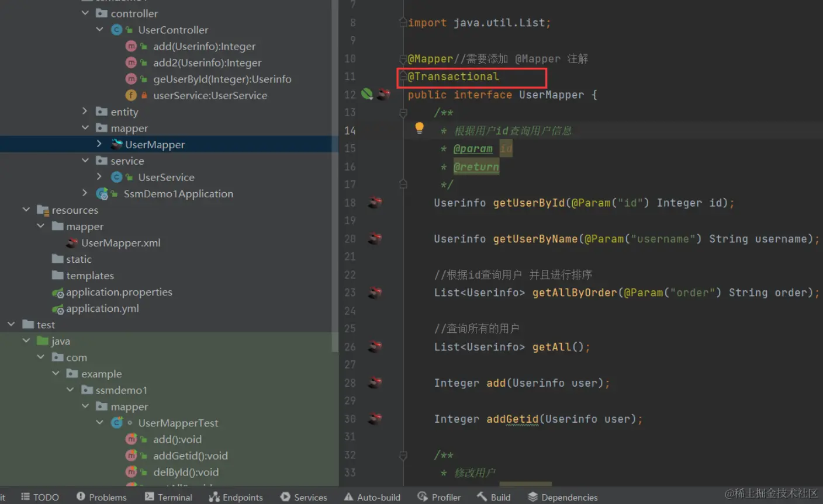Viewport: 823px width, 504px height.
Task: Click the MyBatis gutter icon on the UserMapper interface line
Action: (383, 94)
